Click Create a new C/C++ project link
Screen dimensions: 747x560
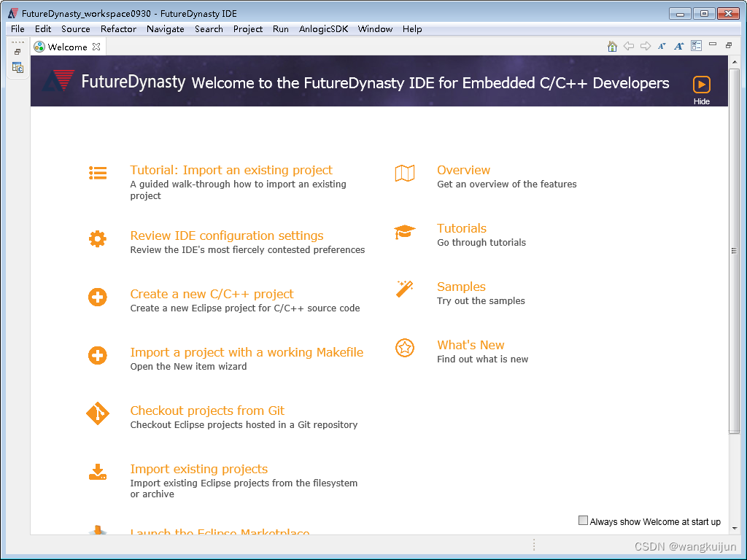click(212, 294)
